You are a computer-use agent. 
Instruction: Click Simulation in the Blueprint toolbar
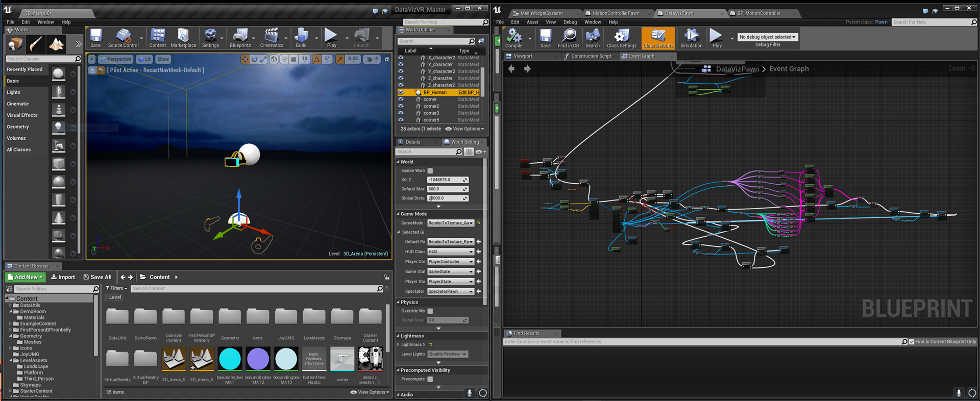coord(691,38)
